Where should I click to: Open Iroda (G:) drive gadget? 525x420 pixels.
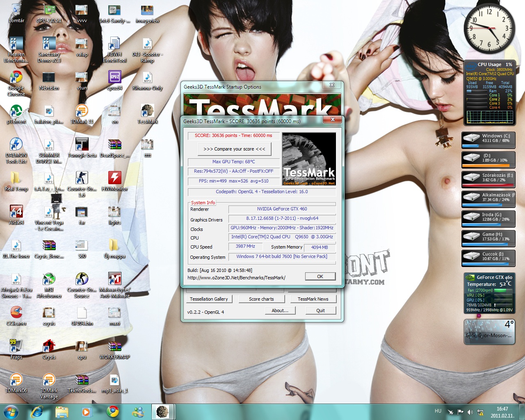pos(488,219)
